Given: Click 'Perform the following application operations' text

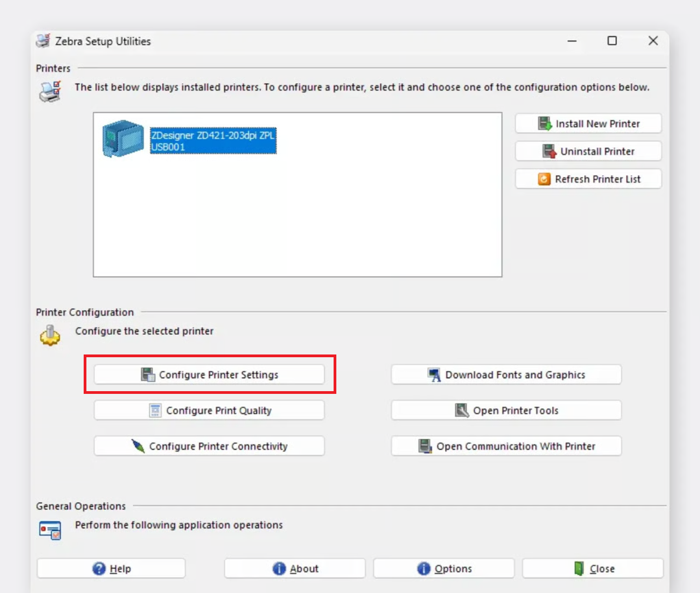Looking at the screenshot, I should click(179, 525).
